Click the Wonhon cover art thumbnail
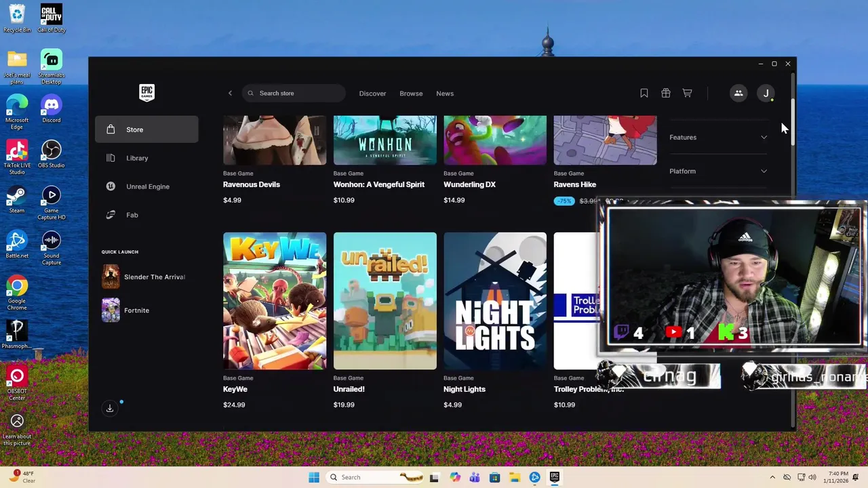The width and height of the screenshot is (868, 488). click(385, 140)
